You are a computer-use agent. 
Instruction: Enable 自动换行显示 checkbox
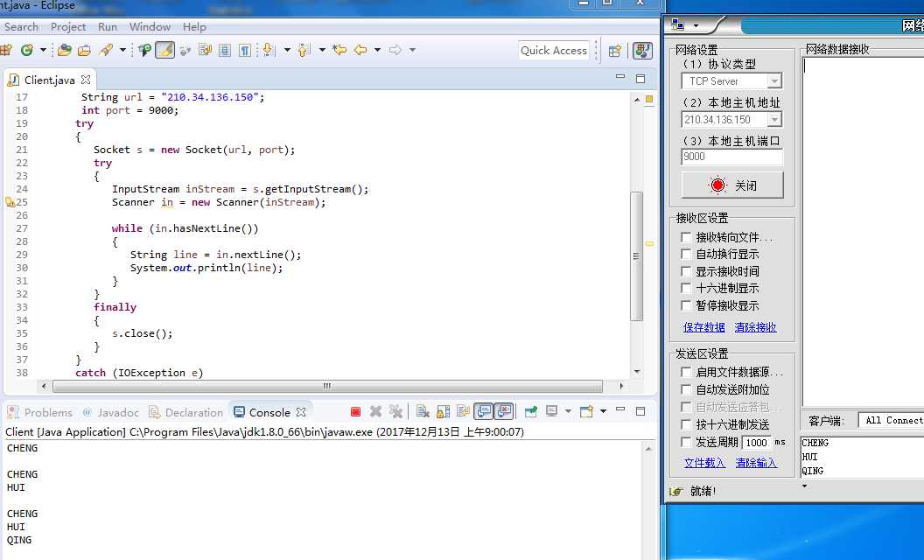coord(686,254)
